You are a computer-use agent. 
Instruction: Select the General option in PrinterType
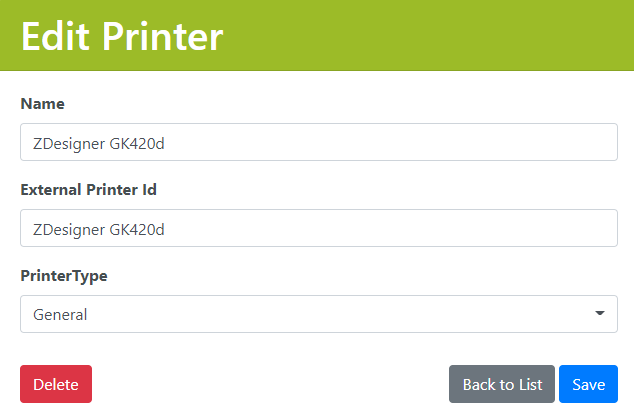coord(60,315)
